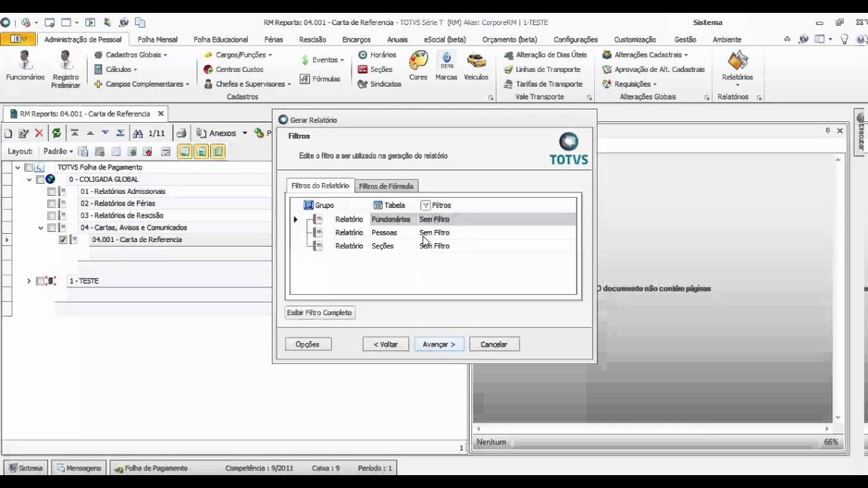
Task: Click the binoculars search icon
Action: [138, 134]
